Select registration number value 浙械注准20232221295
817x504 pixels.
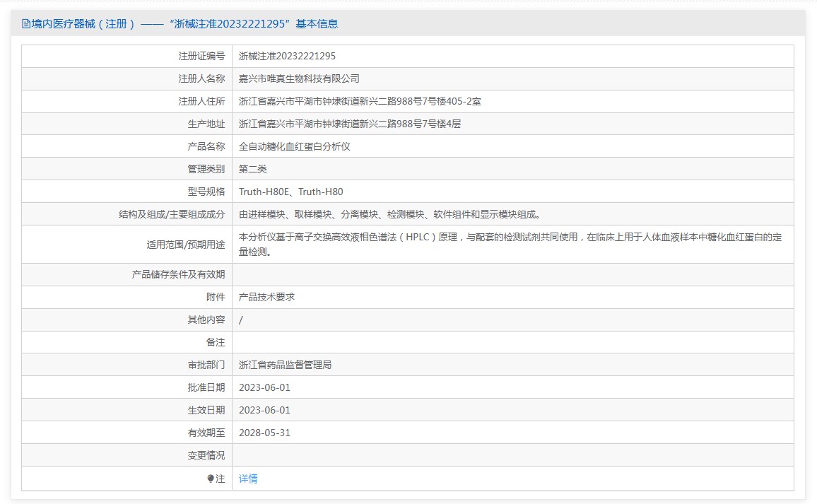[x=287, y=56]
